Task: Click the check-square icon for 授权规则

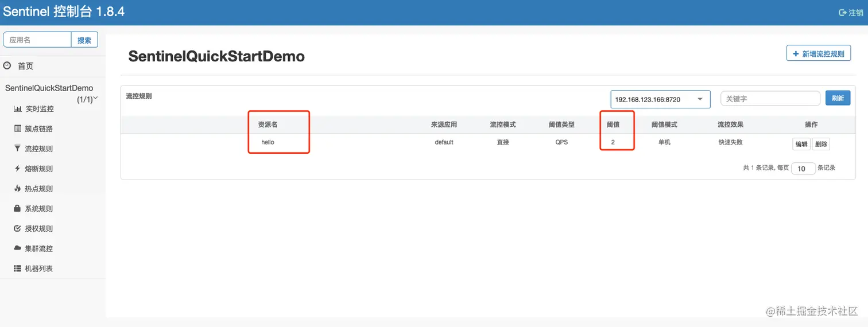Action: pos(17,228)
